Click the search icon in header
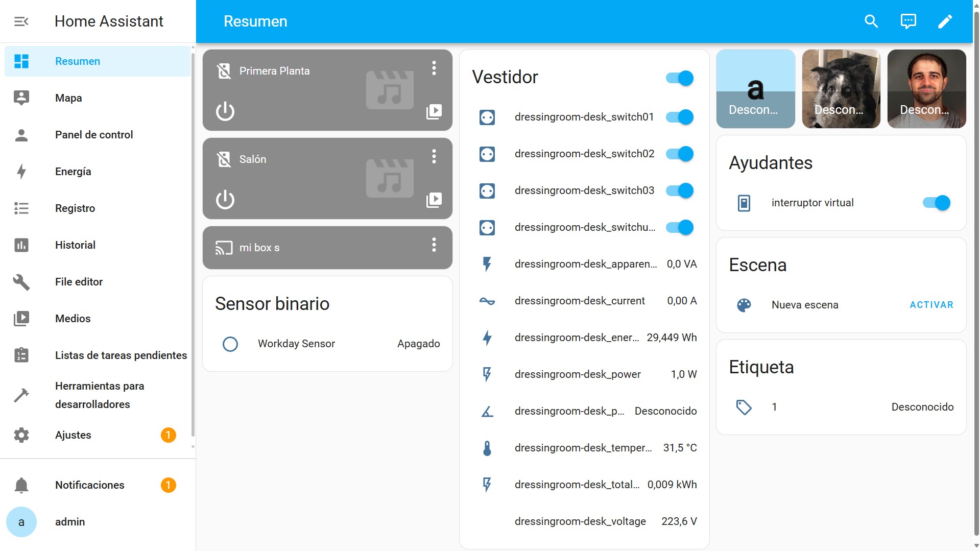Image resolution: width=980 pixels, height=551 pixels. pyautogui.click(x=871, y=21)
